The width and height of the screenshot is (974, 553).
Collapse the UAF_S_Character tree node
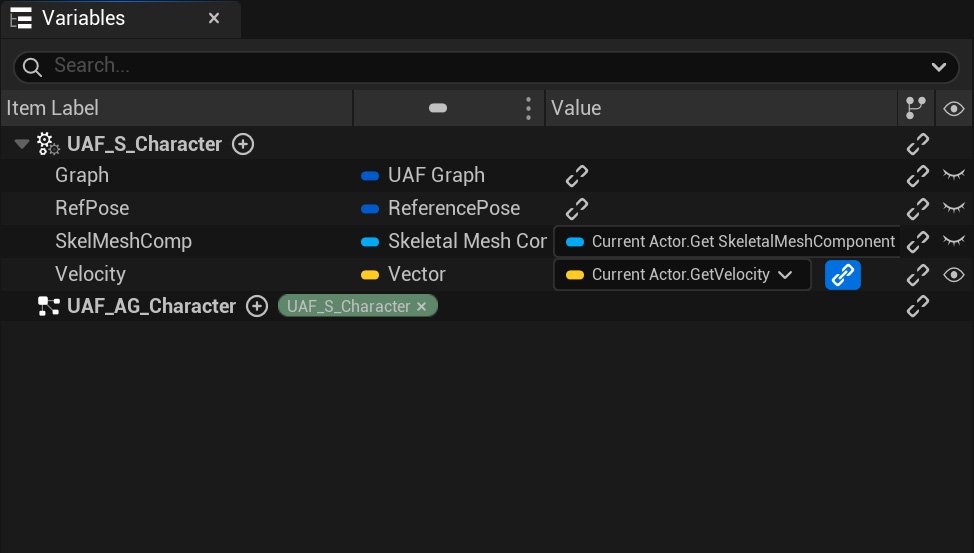(x=22, y=144)
